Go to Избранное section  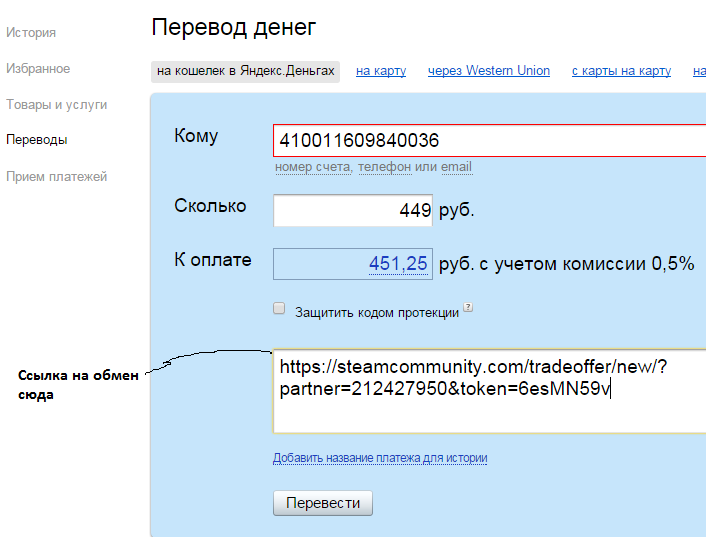[38, 69]
